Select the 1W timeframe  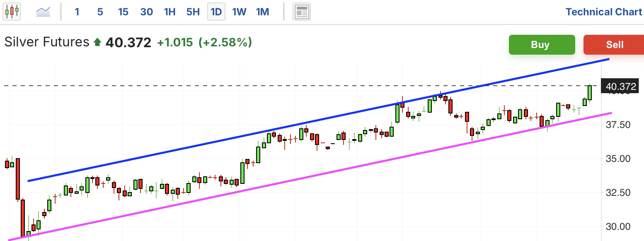coord(239,12)
